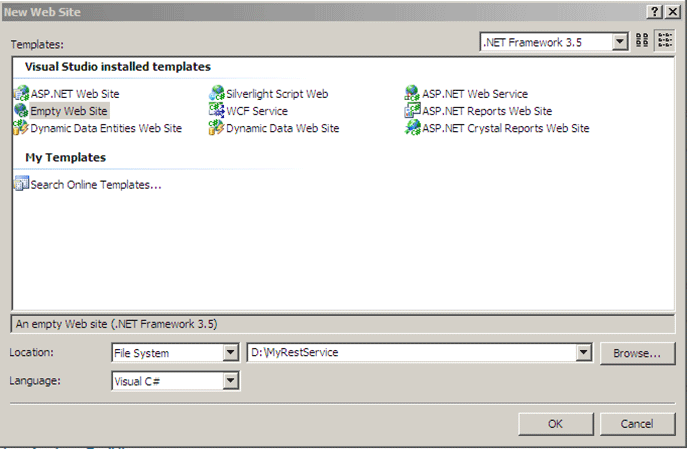Image resolution: width=687 pixels, height=449 pixels.
Task: Switch templates to small icons view
Action: (665, 42)
